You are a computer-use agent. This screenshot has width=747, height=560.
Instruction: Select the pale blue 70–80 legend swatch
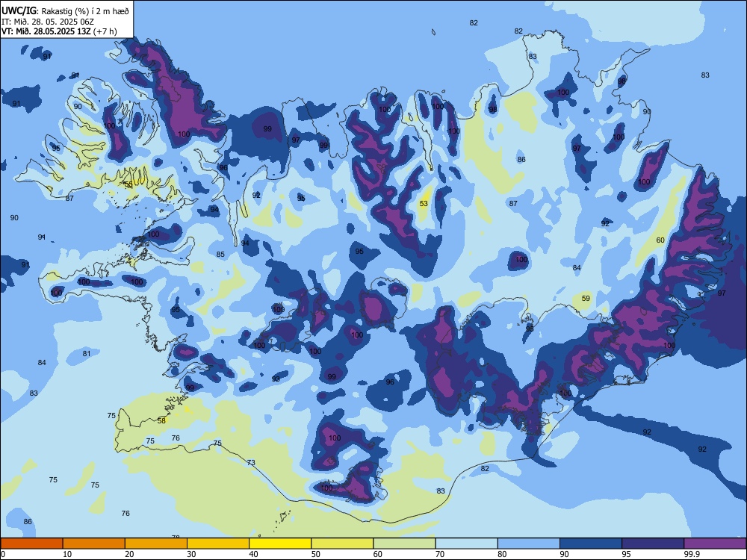pyautogui.click(x=466, y=544)
